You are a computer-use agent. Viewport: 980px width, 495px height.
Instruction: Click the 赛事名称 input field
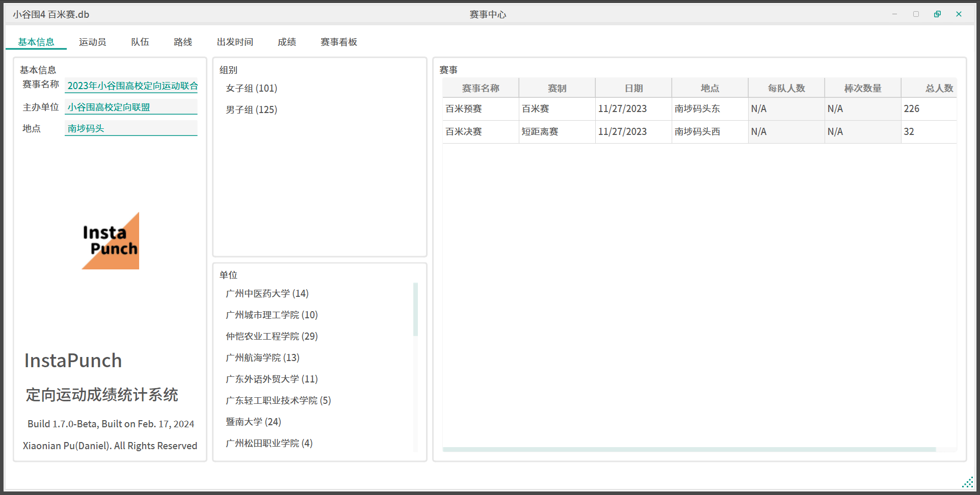pyautogui.click(x=131, y=86)
